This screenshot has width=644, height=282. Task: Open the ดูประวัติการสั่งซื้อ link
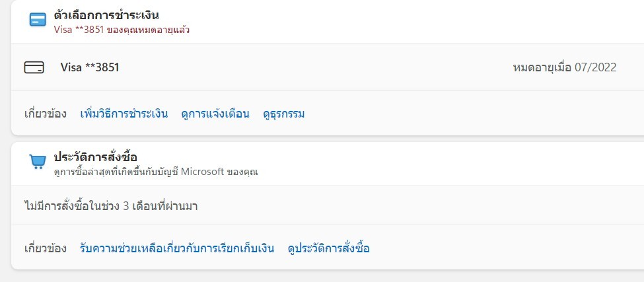coord(328,249)
